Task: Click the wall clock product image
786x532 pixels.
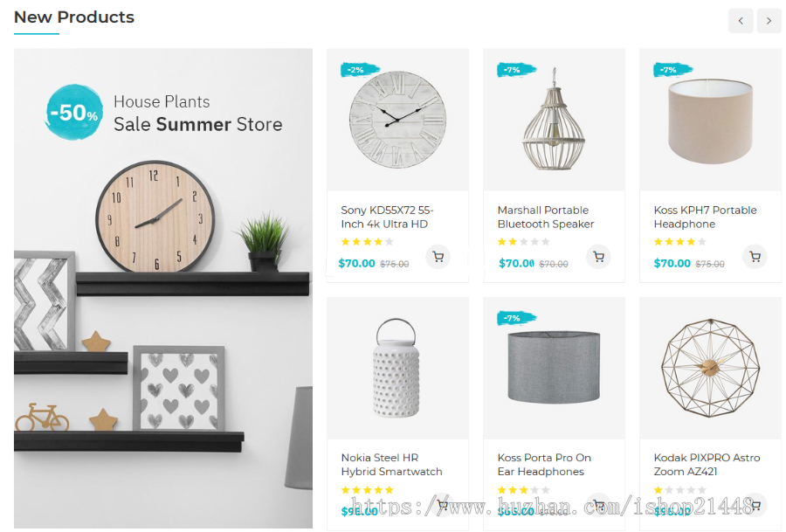Action: pos(397,120)
